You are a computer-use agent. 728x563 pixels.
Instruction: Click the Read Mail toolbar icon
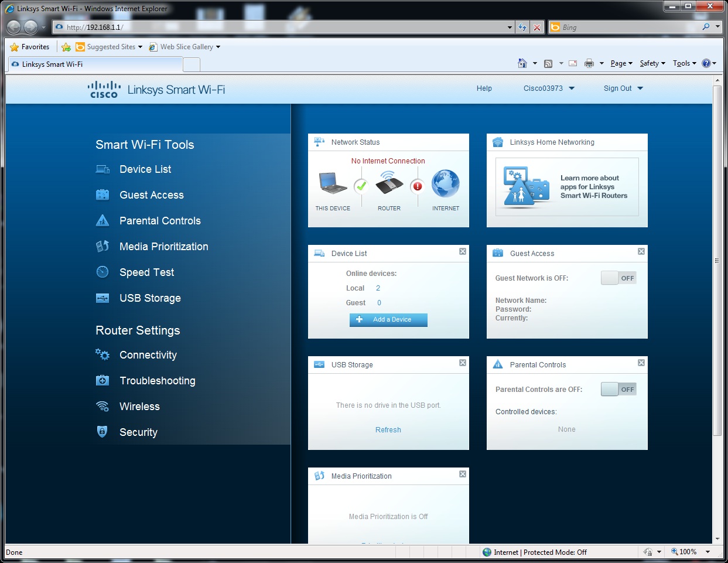click(x=573, y=63)
